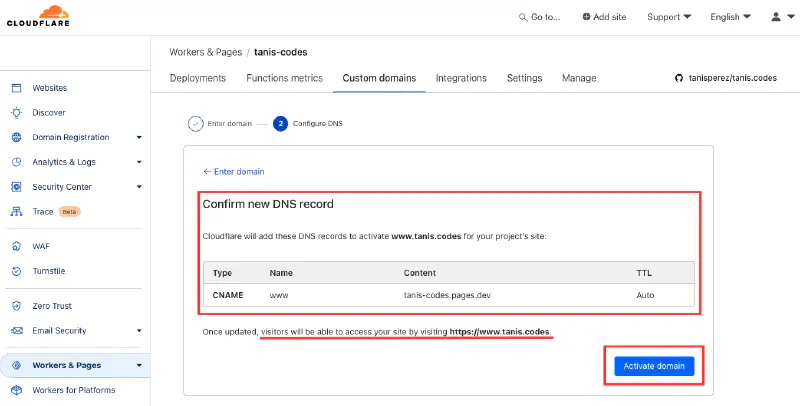Open the Manage tab
Viewport: 800px width, 406px height.
[x=579, y=78]
